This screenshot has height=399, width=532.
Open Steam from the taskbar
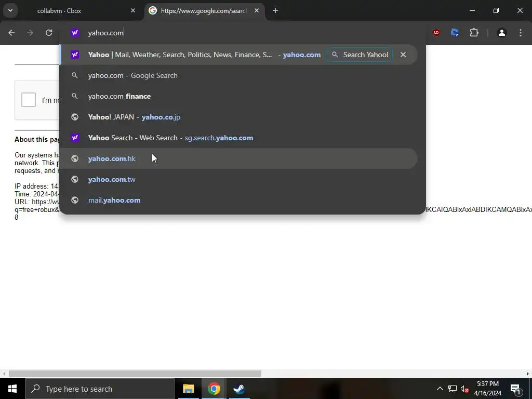click(x=239, y=389)
